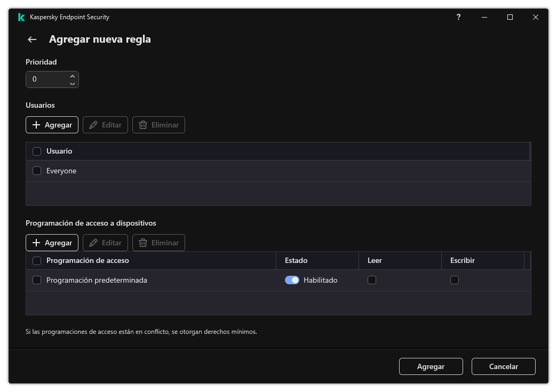557x392 pixels.
Task: Disable the Habilitado toggle
Action: pyautogui.click(x=292, y=279)
